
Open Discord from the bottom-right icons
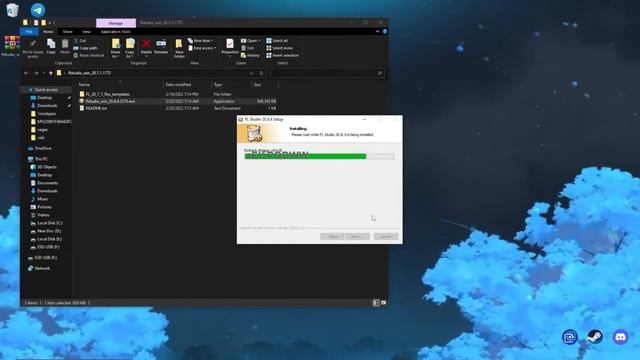pyautogui.click(x=620, y=337)
